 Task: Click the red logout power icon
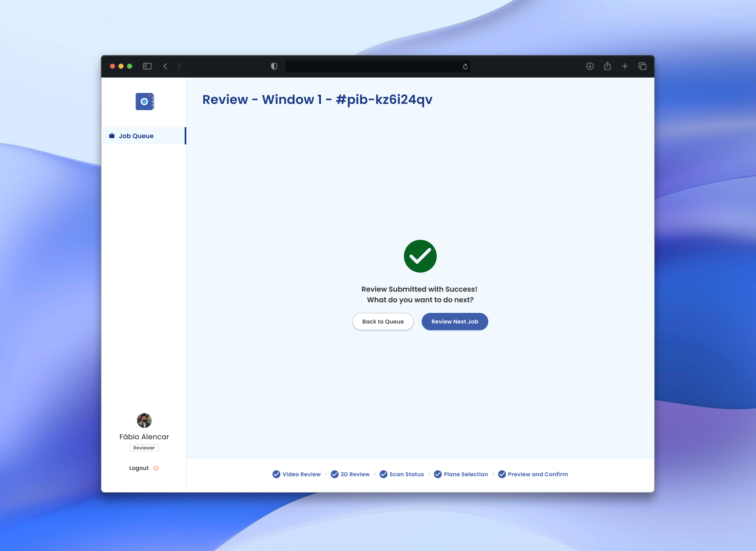point(156,468)
